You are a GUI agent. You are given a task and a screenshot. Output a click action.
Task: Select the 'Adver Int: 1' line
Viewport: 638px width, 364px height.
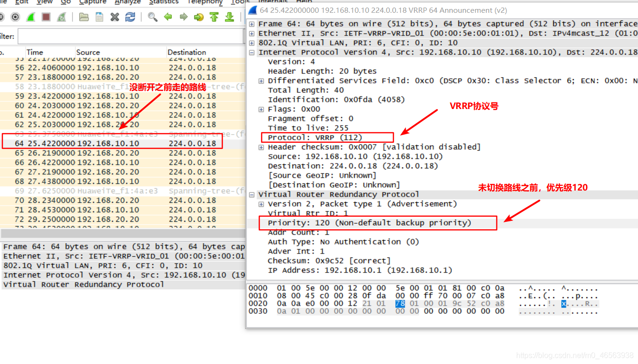coord(296,251)
